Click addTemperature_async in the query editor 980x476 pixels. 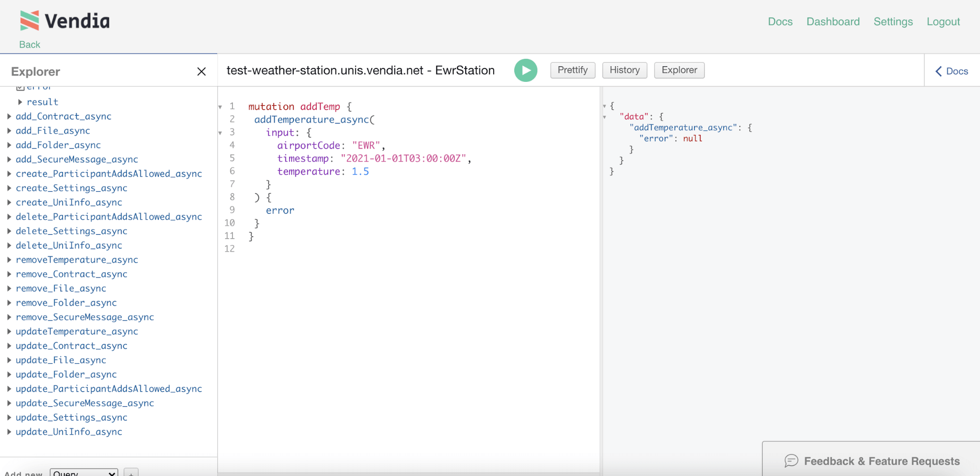point(312,120)
